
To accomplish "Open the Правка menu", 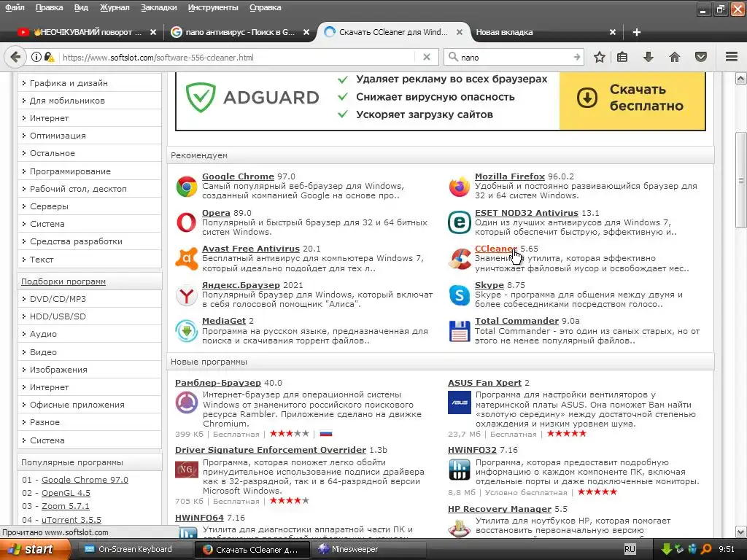I will pos(49,7).
